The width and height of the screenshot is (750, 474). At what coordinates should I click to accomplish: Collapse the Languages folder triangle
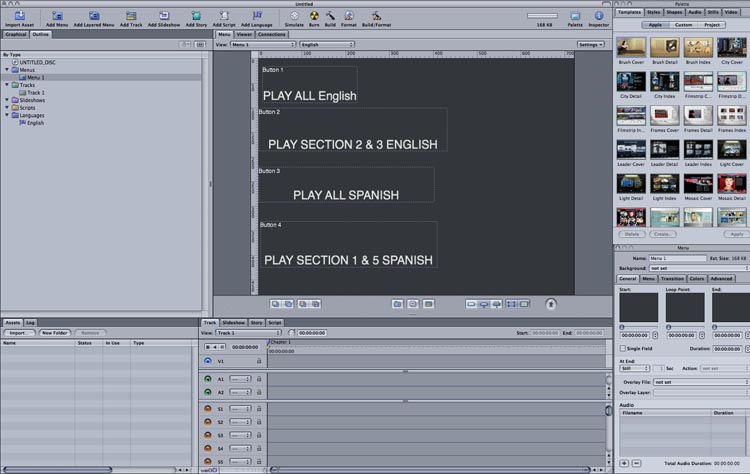click(x=7, y=115)
